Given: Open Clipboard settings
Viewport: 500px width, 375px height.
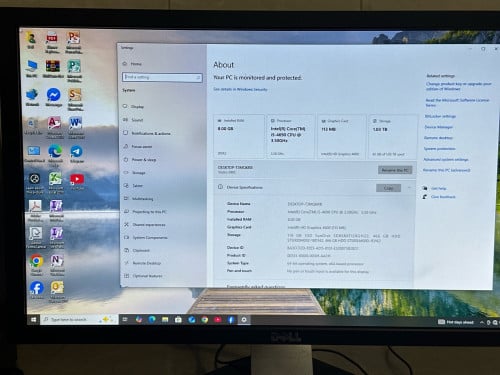Looking at the screenshot, I should coord(137,250).
